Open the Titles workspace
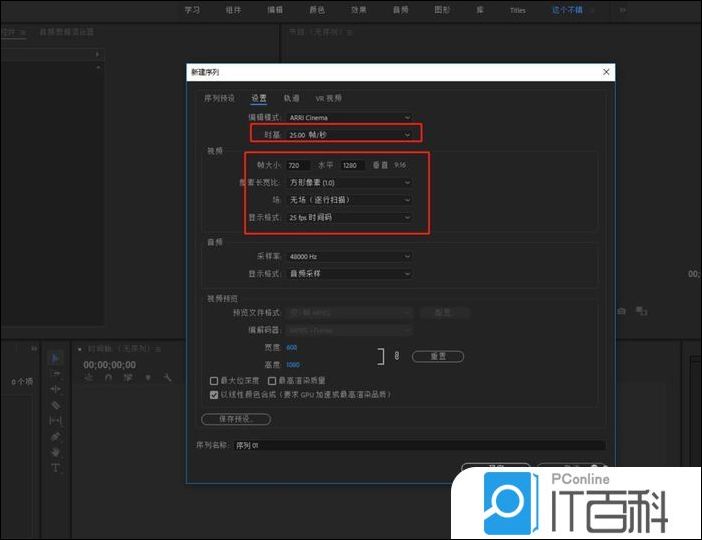This screenshot has width=702, height=540. point(518,10)
